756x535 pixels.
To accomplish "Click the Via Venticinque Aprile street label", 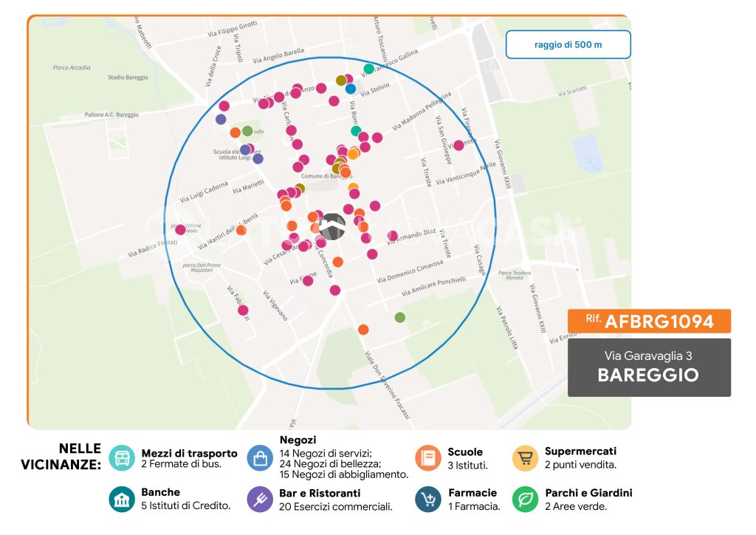I will [466, 174].
